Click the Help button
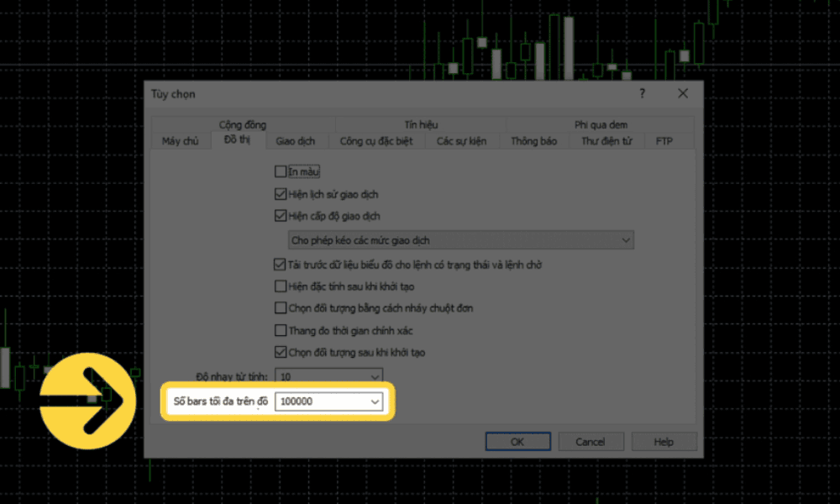840x504 pixels. [x=663, y=442]
